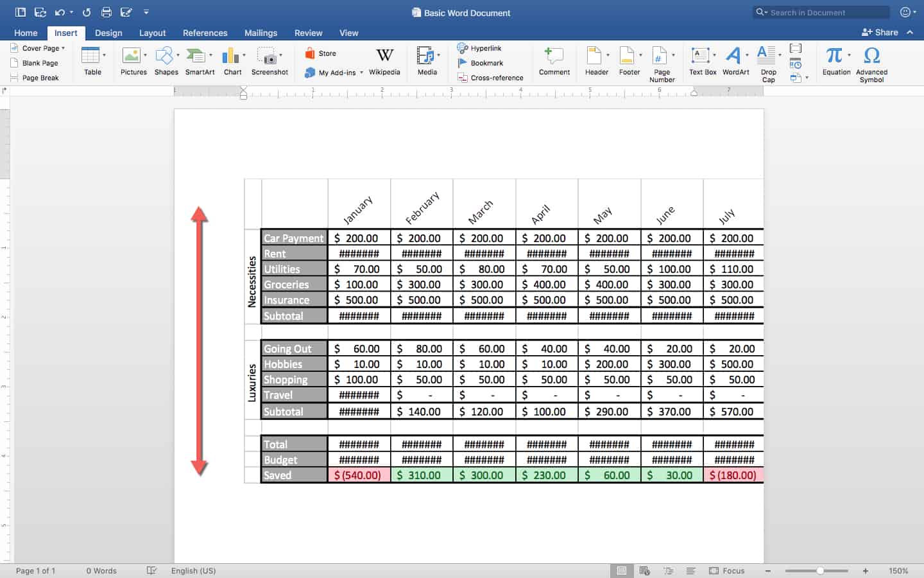Screen dimensions: 924x578
Task: Switch to Print Layout view button
Action: [621, 570]
